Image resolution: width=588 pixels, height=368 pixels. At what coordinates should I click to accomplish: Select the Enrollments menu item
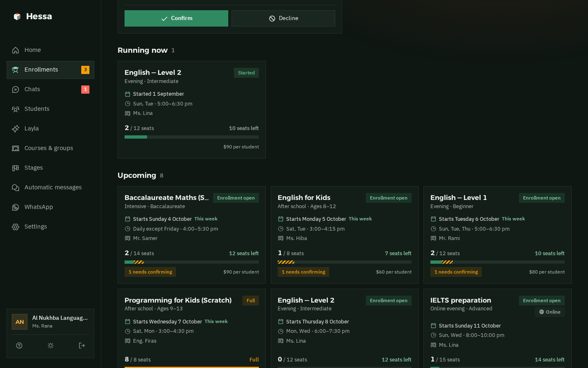tap(50, 70)
